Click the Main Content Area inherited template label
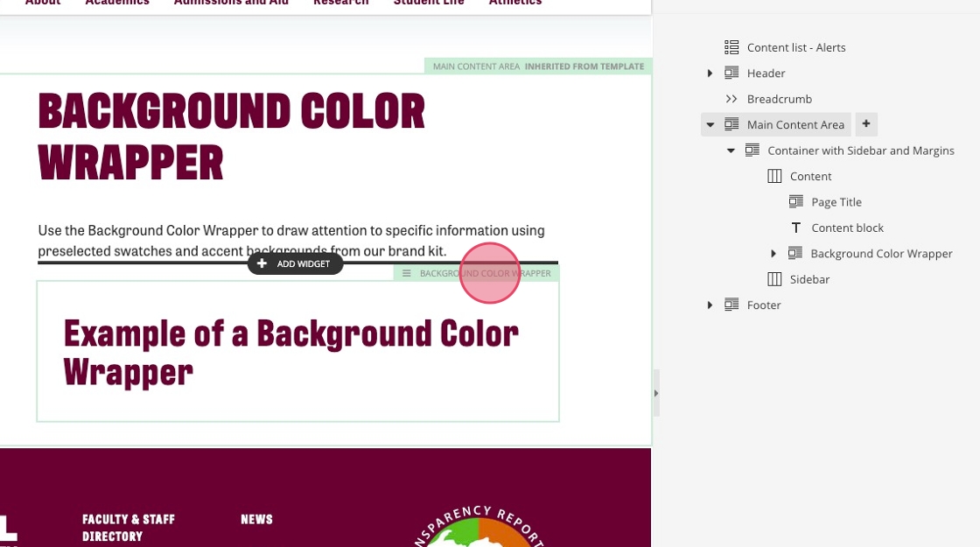The image size is (980, 547). [538, 67]
